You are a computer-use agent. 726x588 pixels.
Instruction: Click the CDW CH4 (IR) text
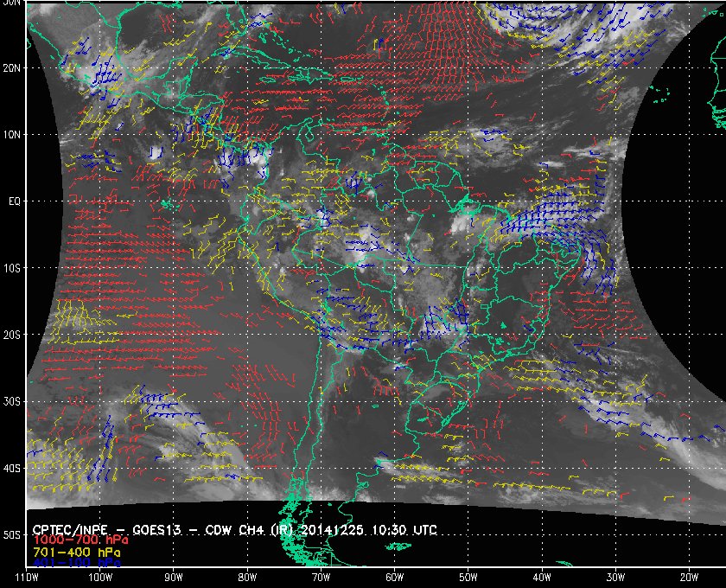248,530
